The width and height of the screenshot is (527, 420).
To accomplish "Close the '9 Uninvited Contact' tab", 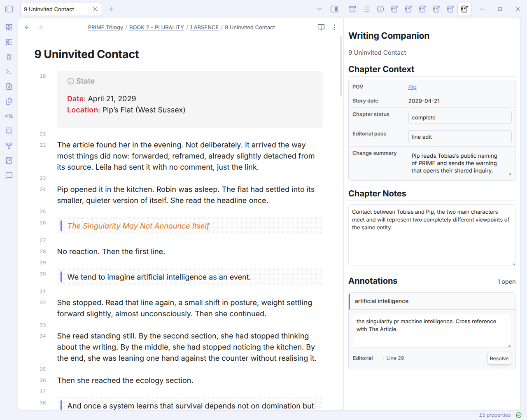I will (x=95, y=9).
